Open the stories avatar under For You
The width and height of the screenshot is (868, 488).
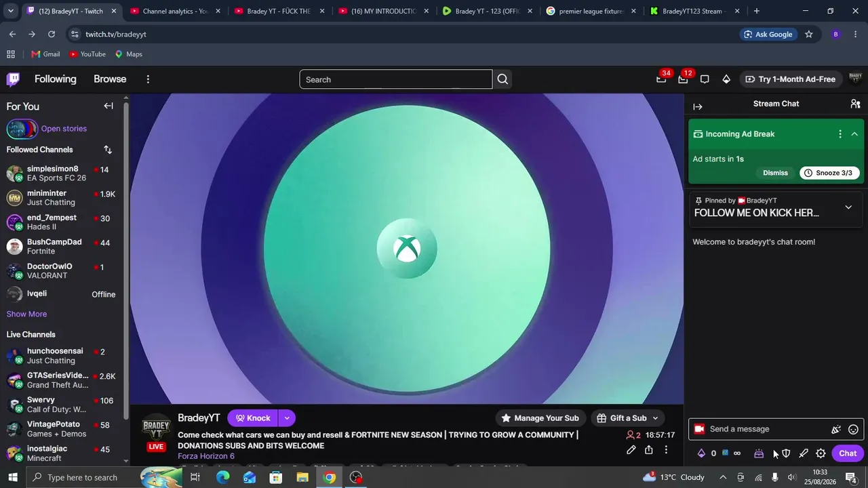22,129
